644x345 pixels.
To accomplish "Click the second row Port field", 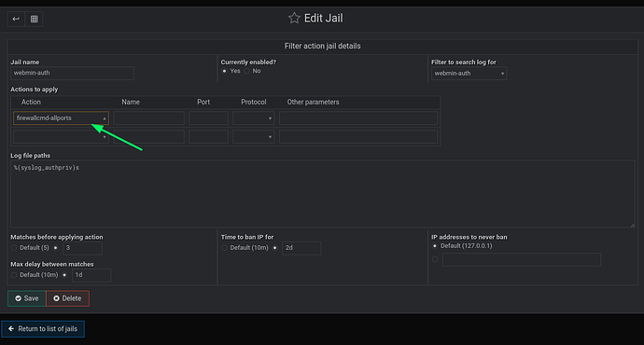I will 209,137.
